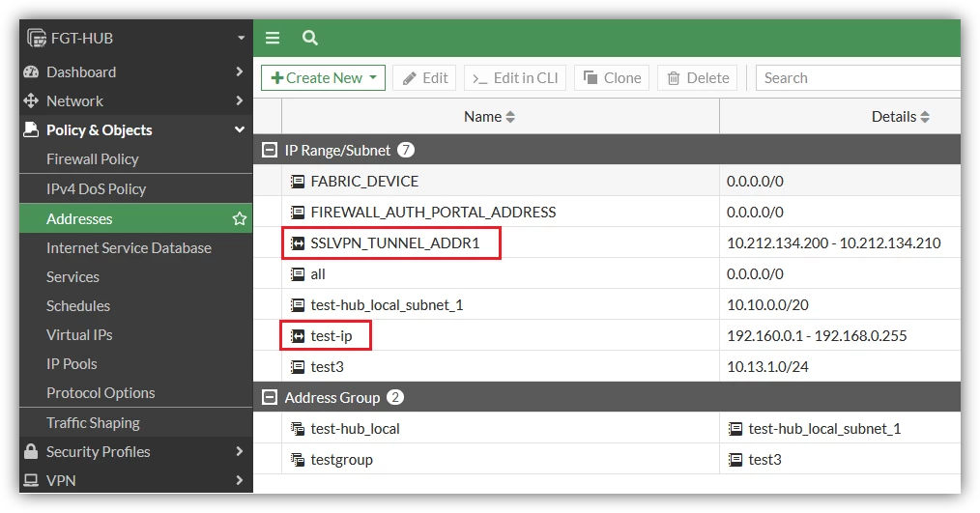Image resolution: width=980 pixels, height=513 pixels.
Task: Click the 10.10.0.0/20 details cell
Action: pyautogui.click(x=767, y=305)
